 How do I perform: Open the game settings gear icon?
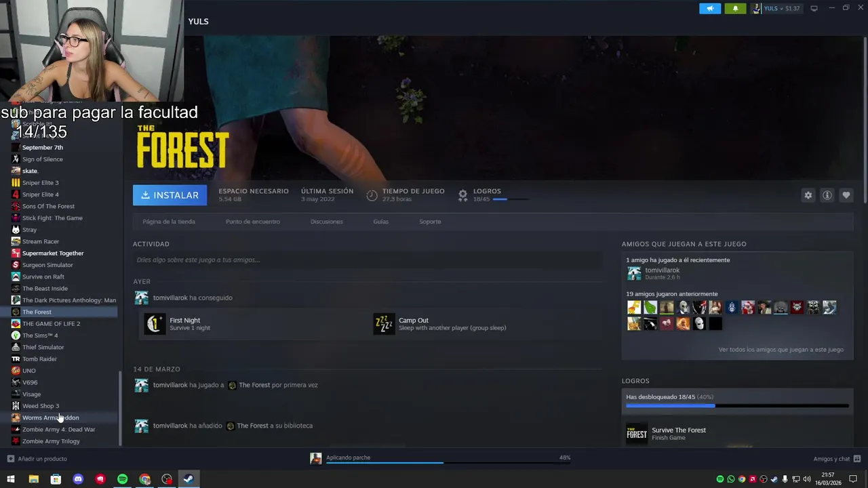pos(808,195)
